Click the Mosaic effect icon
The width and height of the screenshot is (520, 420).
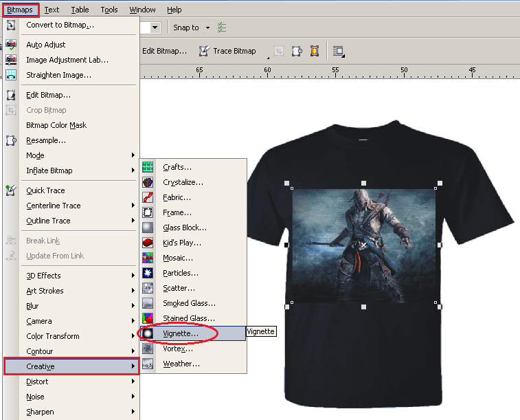[x=148, y=258]
